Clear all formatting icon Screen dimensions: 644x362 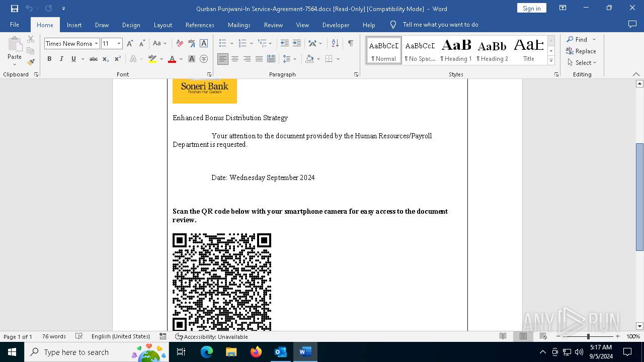pos(180,44)
